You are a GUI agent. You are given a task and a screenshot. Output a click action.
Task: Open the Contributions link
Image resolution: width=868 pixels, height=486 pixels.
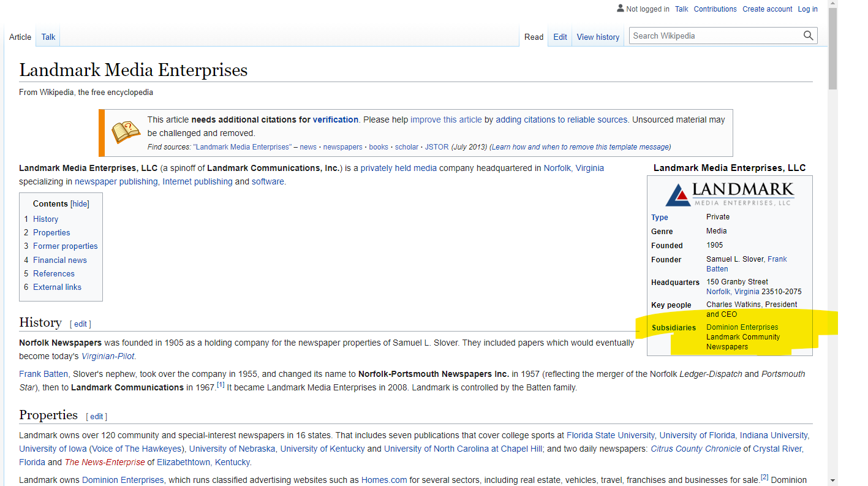coord(715,9)
